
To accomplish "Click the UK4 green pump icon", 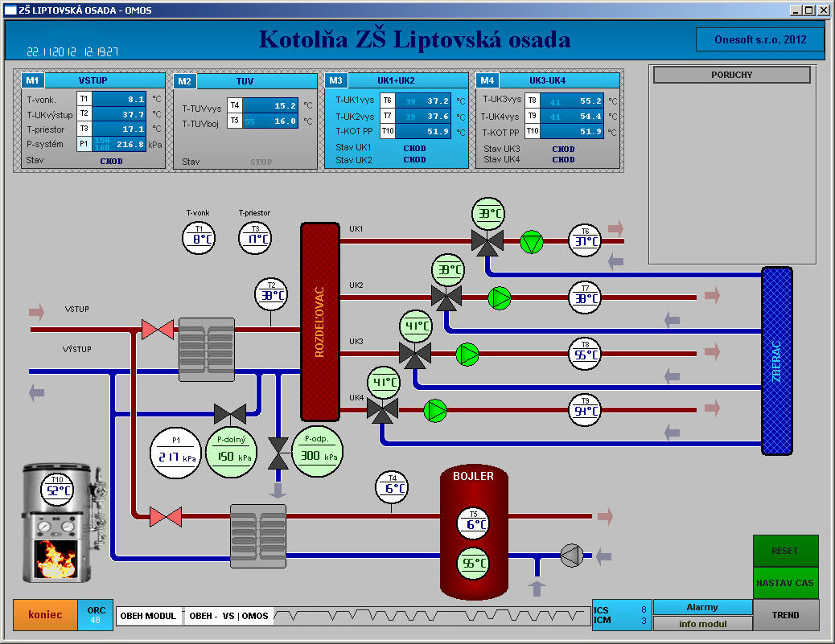I will point(435,411).
